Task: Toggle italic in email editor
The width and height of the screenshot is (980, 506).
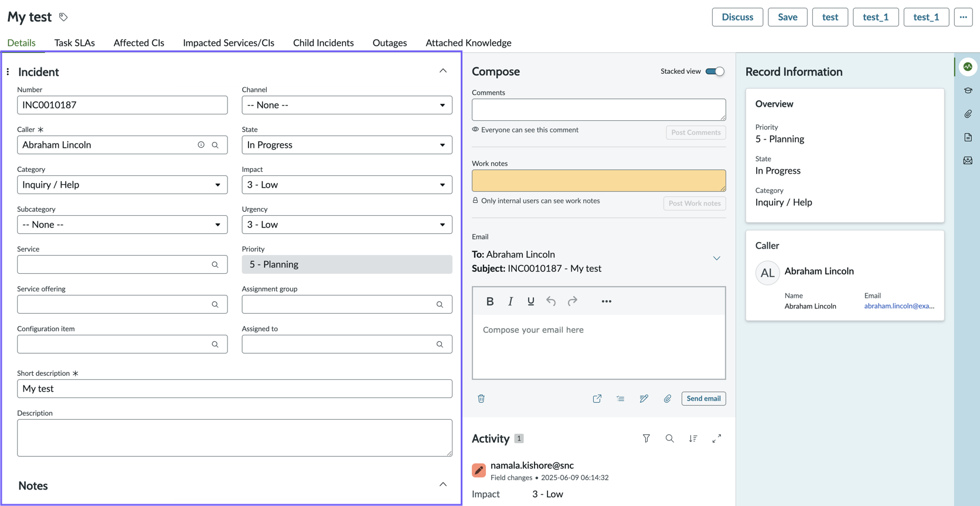Action: click(x=511, y=301)
